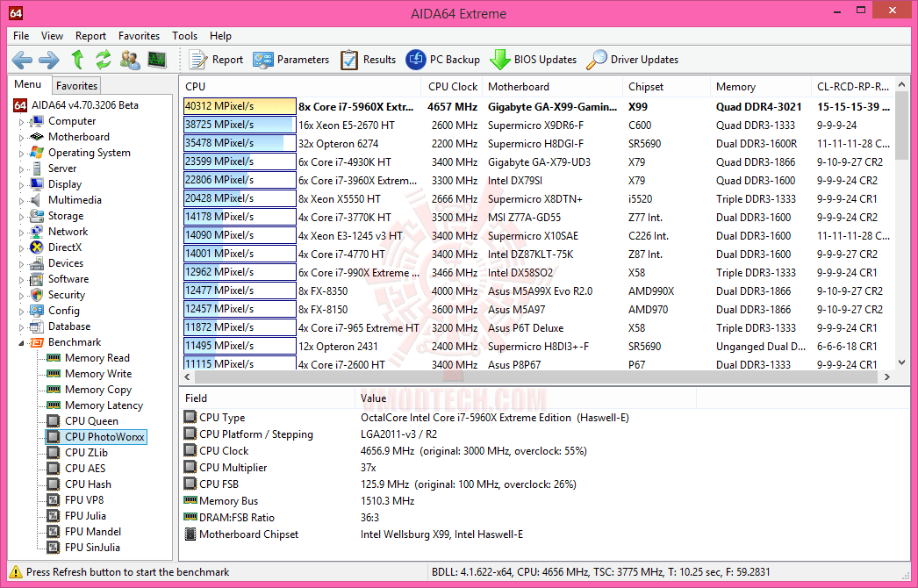The height and width of the screenshot is (588, 918).
Task: Select FPU Mandel benchmark
Action: click(x=93, y=532)
